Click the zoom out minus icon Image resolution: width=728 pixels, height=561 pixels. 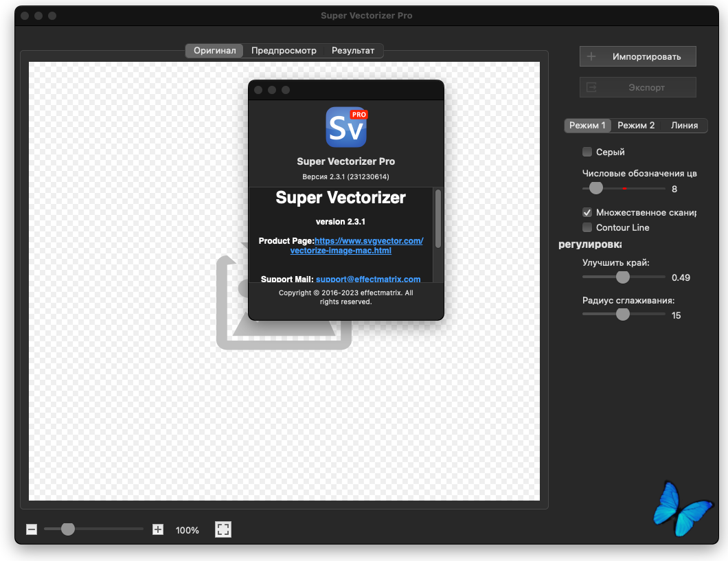tap(32, 529)
